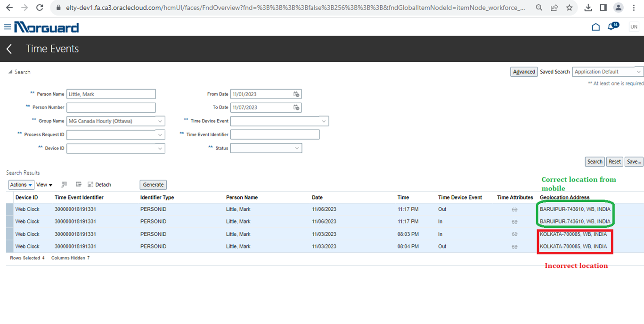
Task: Bookmark this page with the star icon
Action: [x=569, y=8]
